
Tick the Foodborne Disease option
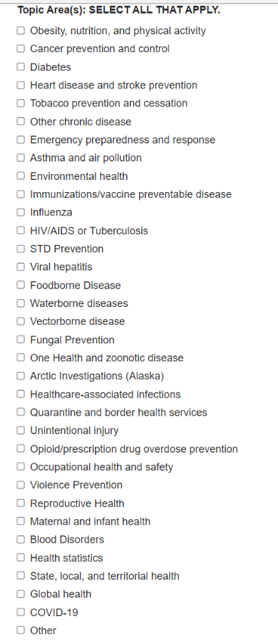pyautogui.click(x=21, y=285)
